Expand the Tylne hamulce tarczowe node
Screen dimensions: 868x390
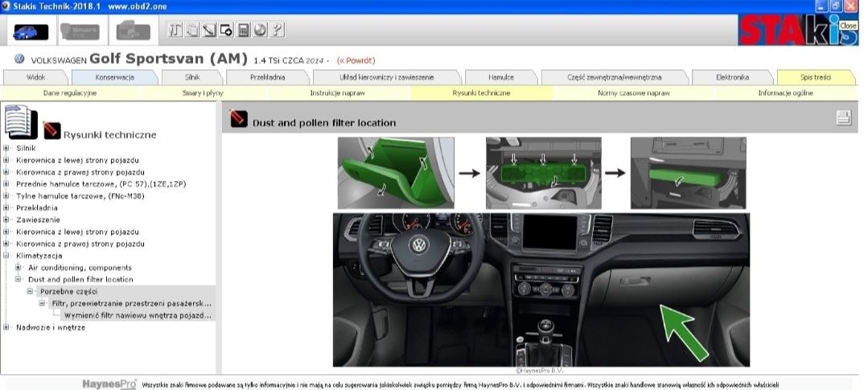coord(6,196)
